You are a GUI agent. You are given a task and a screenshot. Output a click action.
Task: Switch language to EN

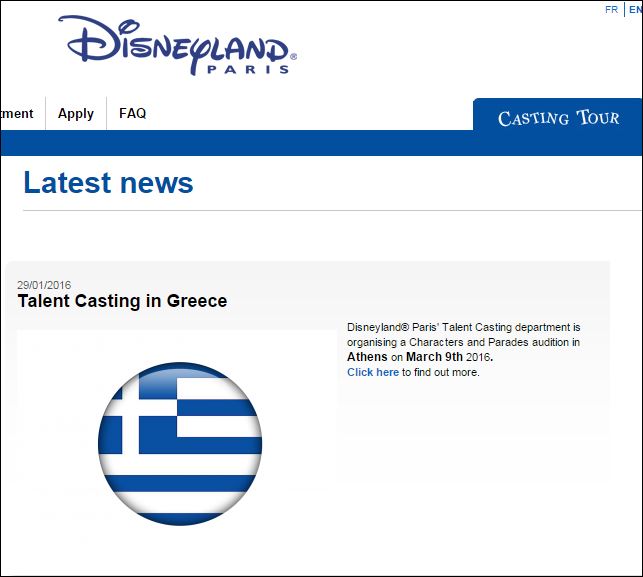[635, 9]
